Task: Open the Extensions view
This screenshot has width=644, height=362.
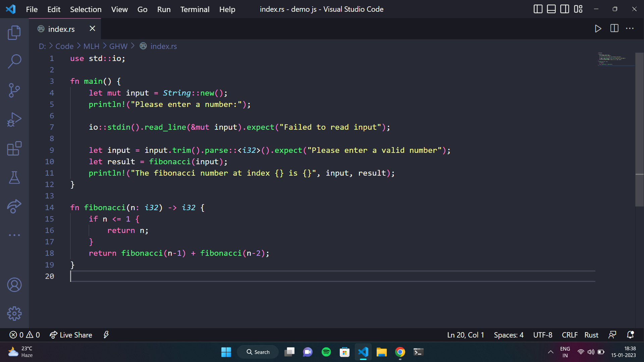Action: click(x=14, y=148)
